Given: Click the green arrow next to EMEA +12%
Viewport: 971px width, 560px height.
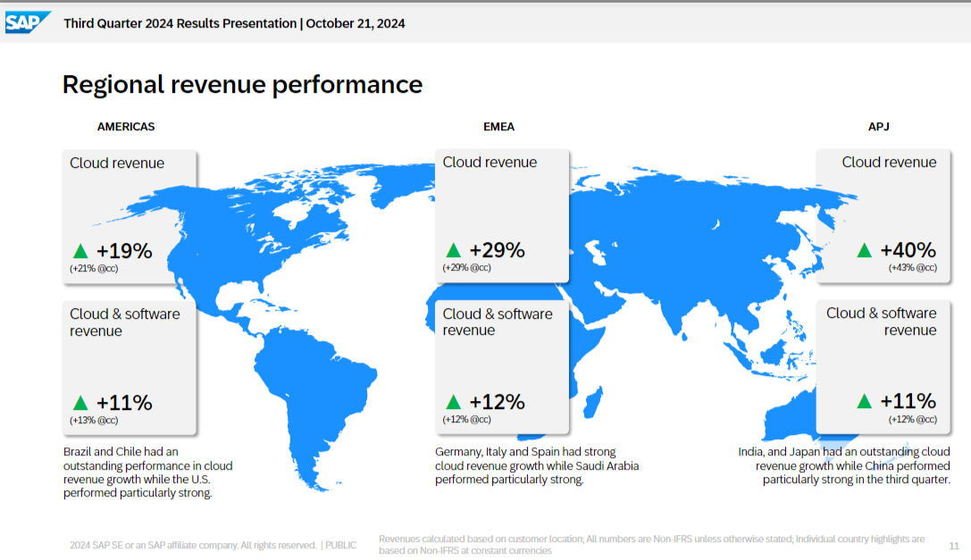Looking at the screenshot, I should pyautogui.click(x=453, y=403).
